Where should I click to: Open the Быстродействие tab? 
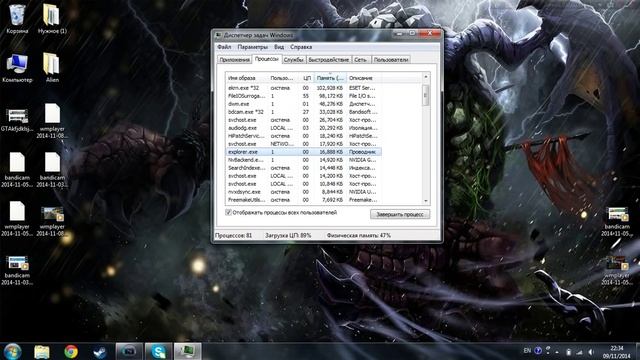coord(329,60)
